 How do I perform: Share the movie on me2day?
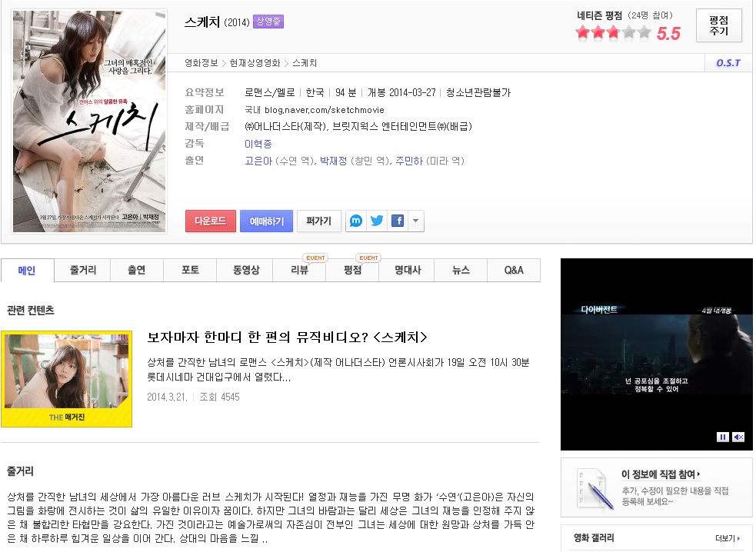(356, 221)
